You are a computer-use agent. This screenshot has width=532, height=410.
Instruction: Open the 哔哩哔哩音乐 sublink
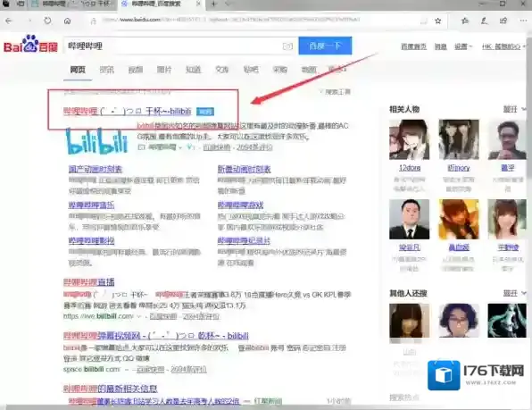(x=91, y=205)
